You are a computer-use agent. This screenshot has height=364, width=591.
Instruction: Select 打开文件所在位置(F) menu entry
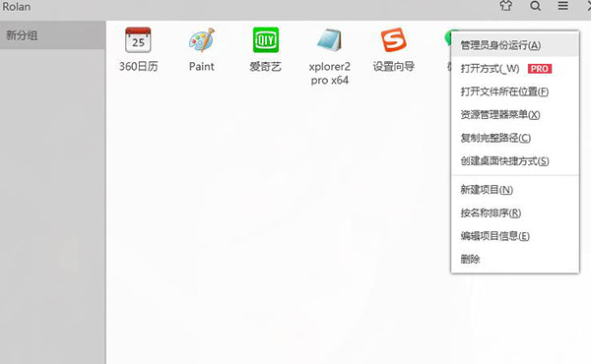(x=515, y=91)
